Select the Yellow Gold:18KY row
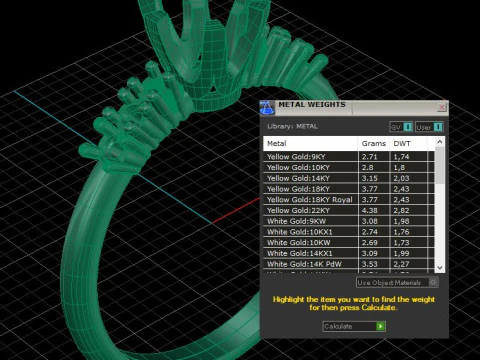 [349, 189]
